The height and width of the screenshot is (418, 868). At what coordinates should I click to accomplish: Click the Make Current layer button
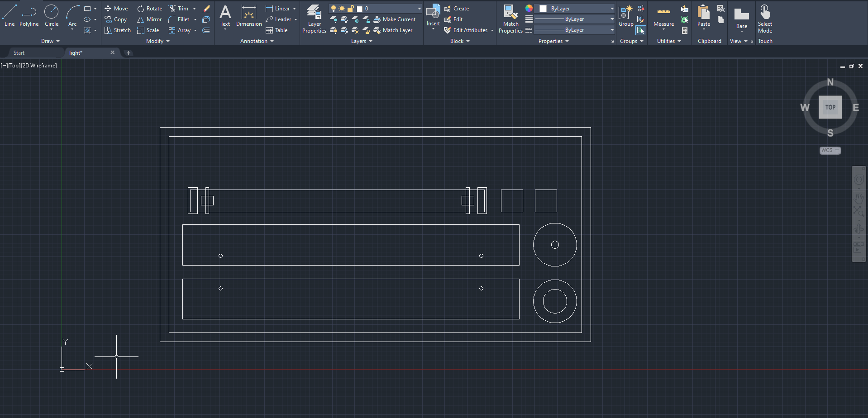[395, 19]
